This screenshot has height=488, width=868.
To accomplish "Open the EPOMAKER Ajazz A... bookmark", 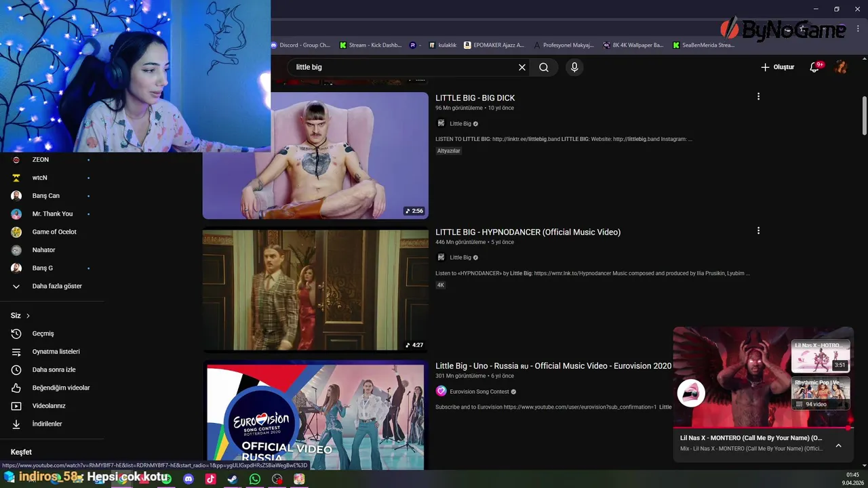I will click(494, 45).
